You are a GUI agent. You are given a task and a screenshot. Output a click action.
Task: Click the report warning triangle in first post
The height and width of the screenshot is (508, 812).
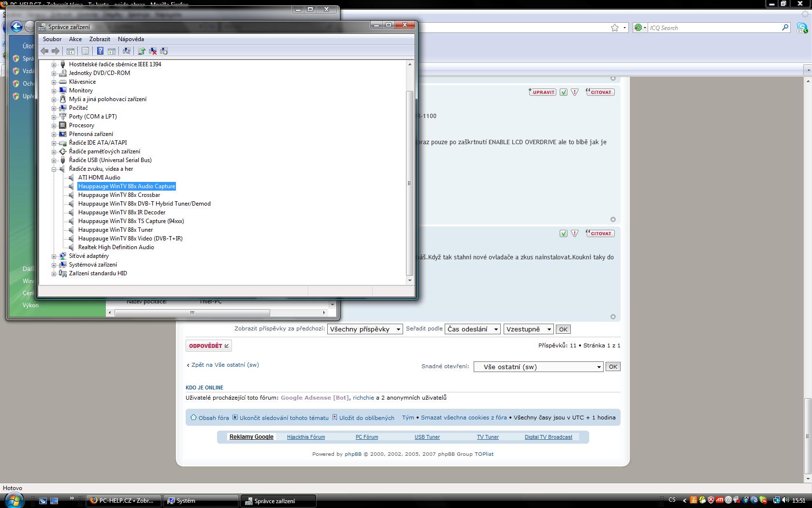pos(575,92)
